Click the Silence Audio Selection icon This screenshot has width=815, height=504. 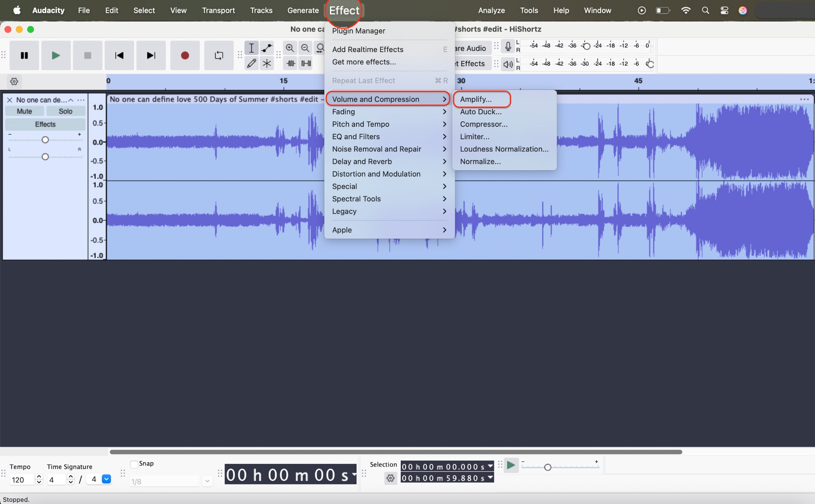tap(306, 63)
